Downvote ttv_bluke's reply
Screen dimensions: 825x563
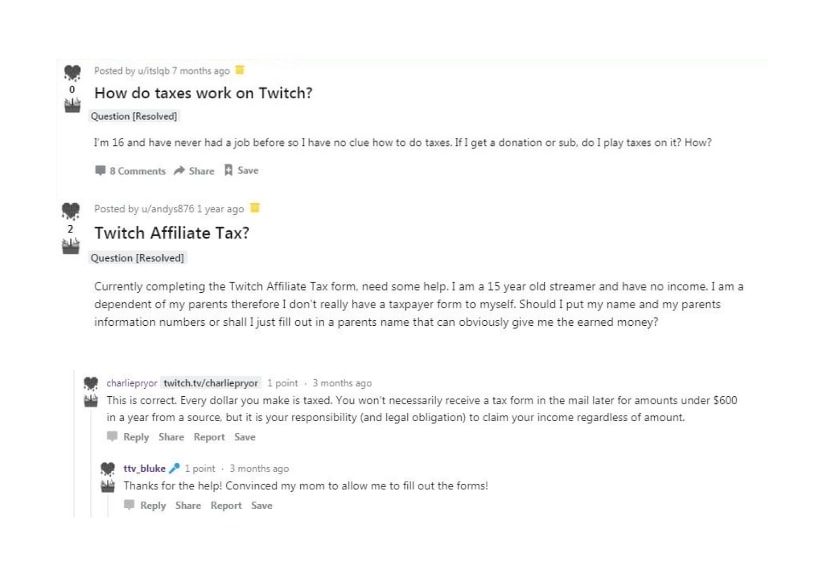(108, 485)
